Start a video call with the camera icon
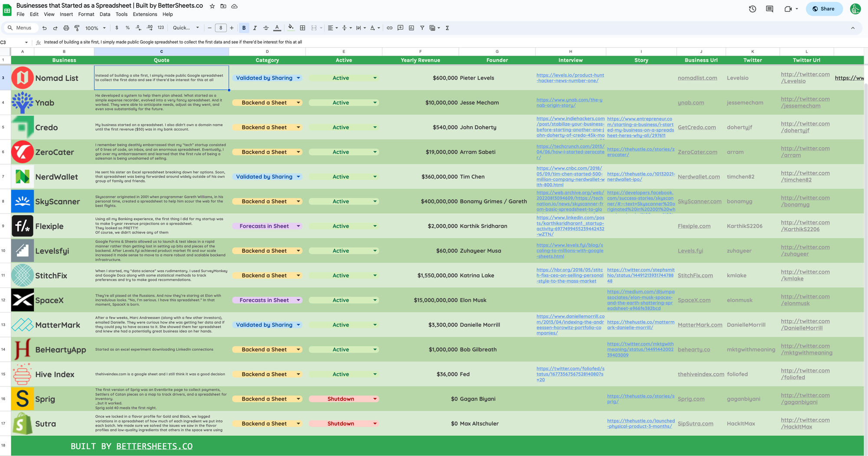Viewport: 868px width, 456px height. point(788,9)
